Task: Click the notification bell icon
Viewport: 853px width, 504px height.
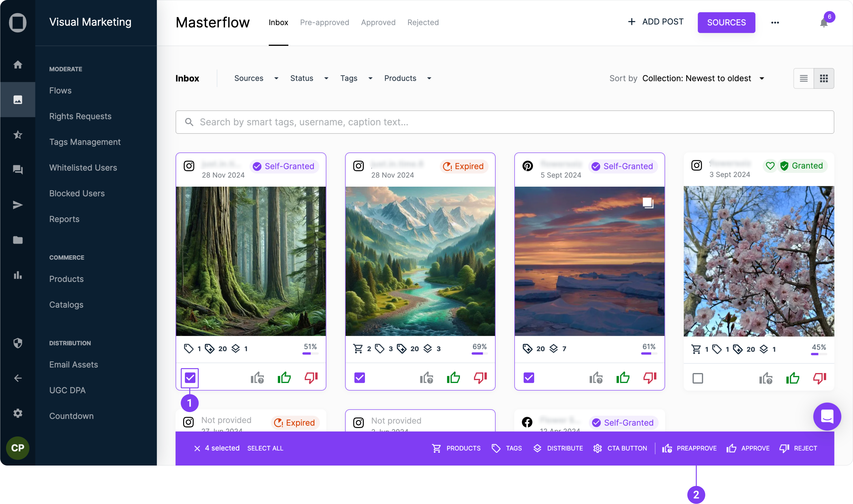Action: pos(823,23)
